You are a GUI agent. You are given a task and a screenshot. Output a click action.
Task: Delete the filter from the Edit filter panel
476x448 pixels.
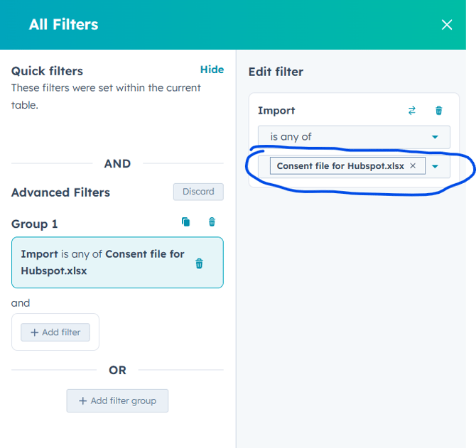[438, 111]
